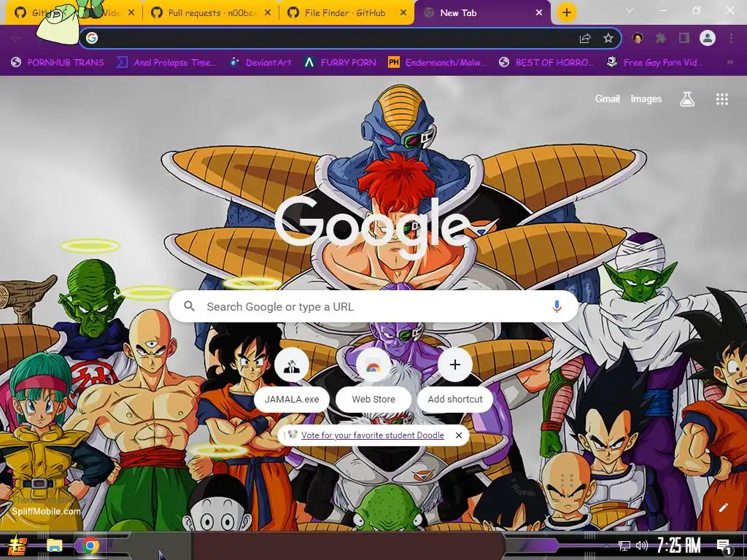Customize this page with the pencil icon
The height and width of the screenshot is (560, 747).
click(x=724, y=507)
